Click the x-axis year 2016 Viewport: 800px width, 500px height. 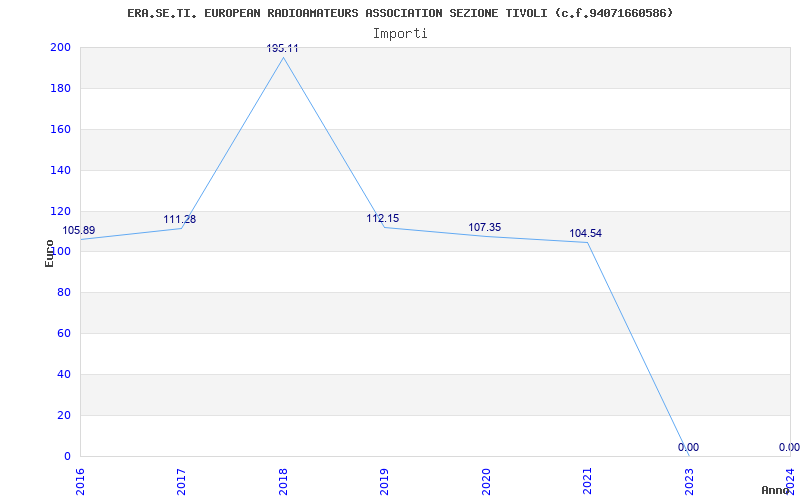pos(81,482)
